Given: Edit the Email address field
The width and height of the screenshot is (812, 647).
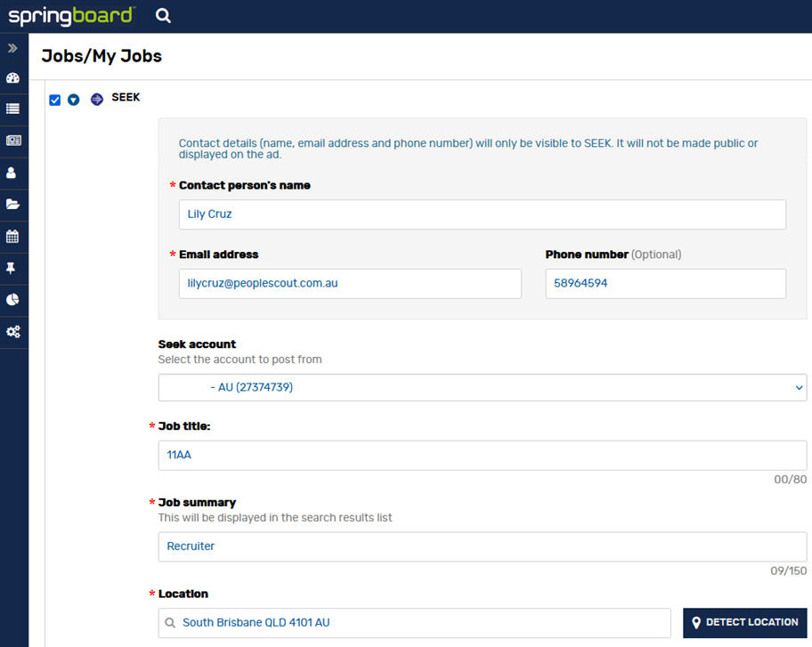Looking at the screenshot, I should click(350, 284).
